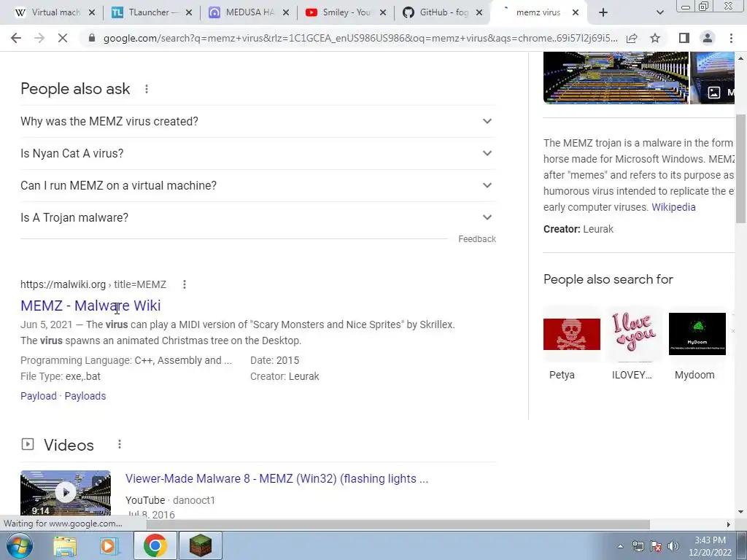Open People also ask options menu

click(147, 88)
